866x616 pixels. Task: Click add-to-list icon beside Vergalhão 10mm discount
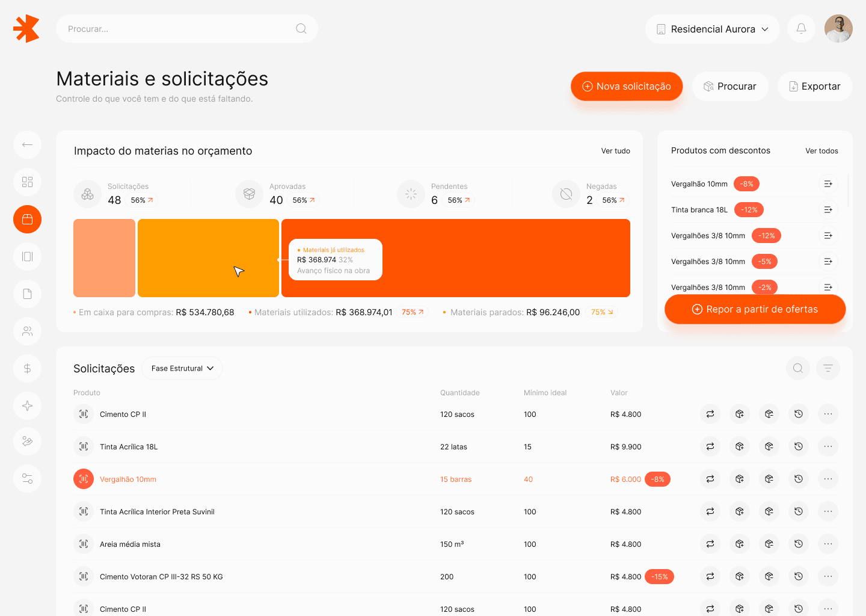pos(828,183)
